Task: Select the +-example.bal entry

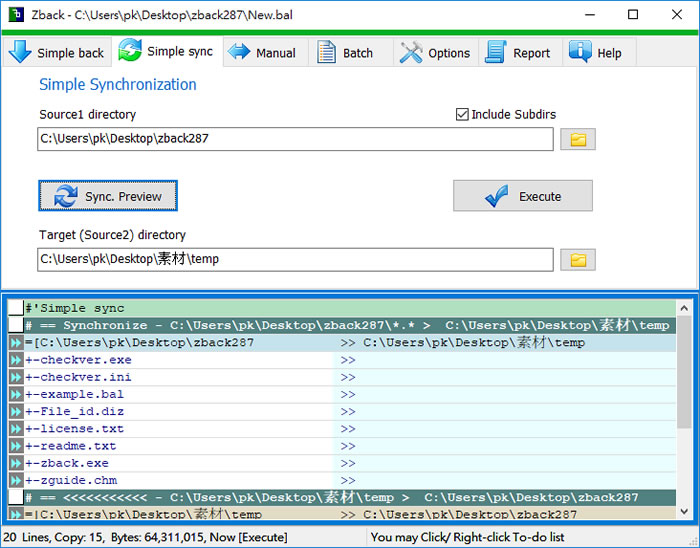Action: 74,394
